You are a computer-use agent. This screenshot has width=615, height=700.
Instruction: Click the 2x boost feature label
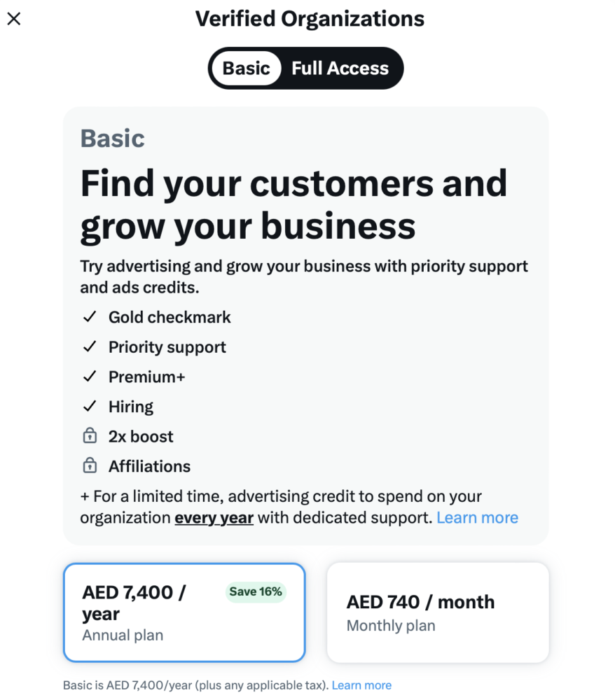point(141,436)
